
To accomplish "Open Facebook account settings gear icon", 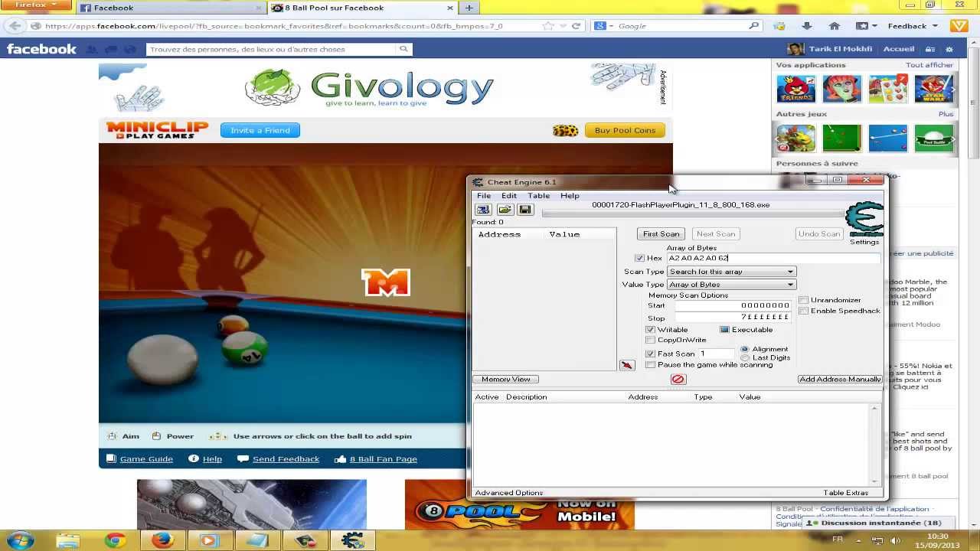I will coord(949,49).
